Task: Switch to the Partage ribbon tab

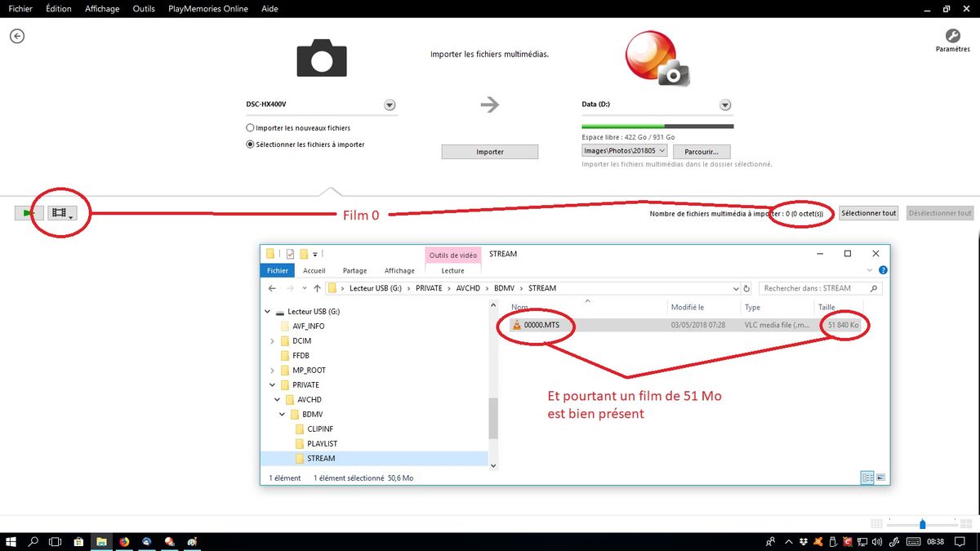Action: click(354, 271)
